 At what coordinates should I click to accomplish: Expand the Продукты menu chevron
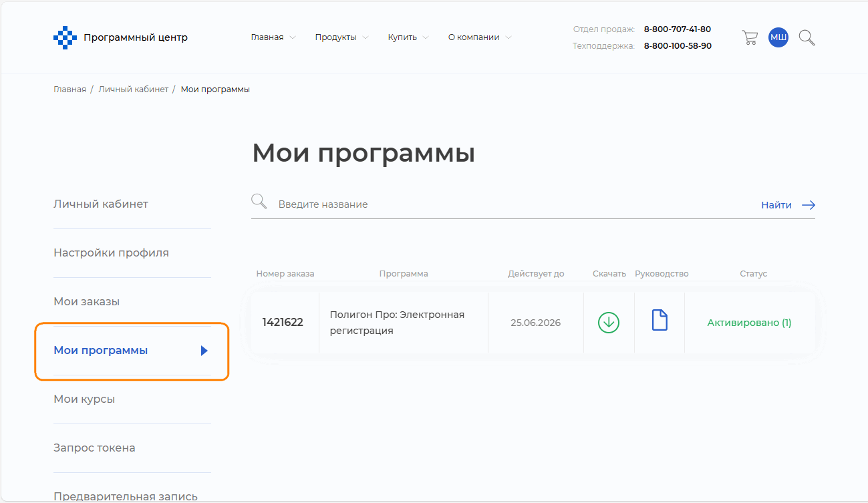point(366,37)
